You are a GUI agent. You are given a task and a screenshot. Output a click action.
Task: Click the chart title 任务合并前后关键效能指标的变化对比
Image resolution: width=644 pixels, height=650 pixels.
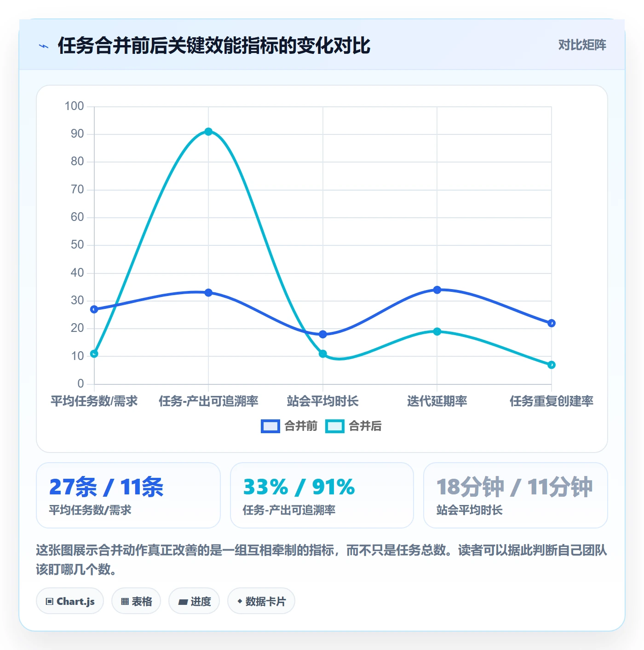coord(214,46)
